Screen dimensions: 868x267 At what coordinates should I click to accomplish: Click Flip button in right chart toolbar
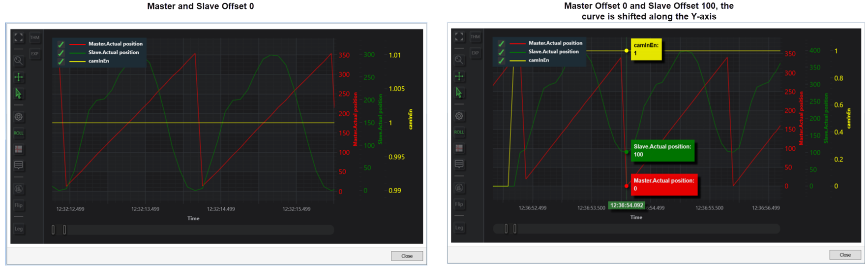point(459,204)
